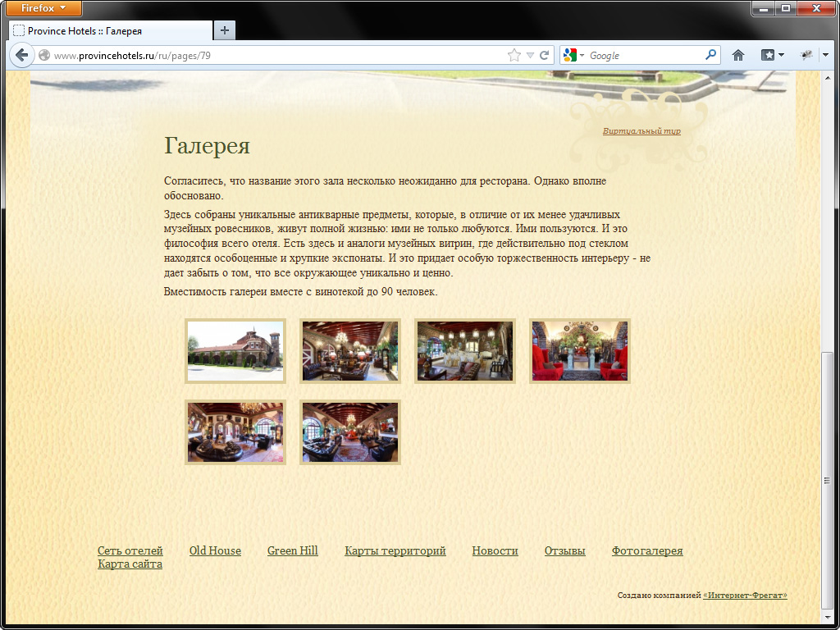Open the Новости footer link
Screen dimensions: 840x630
tap(495, 550)
